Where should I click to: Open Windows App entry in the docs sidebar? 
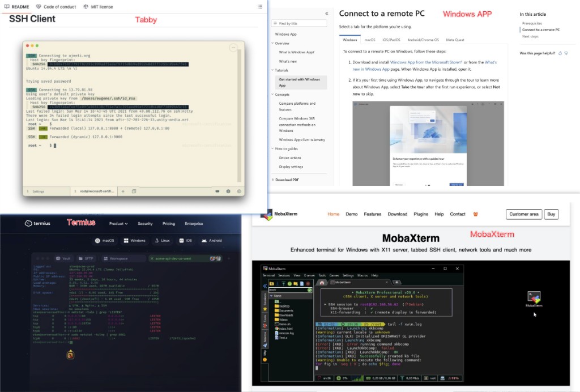[x=285, y=34]
